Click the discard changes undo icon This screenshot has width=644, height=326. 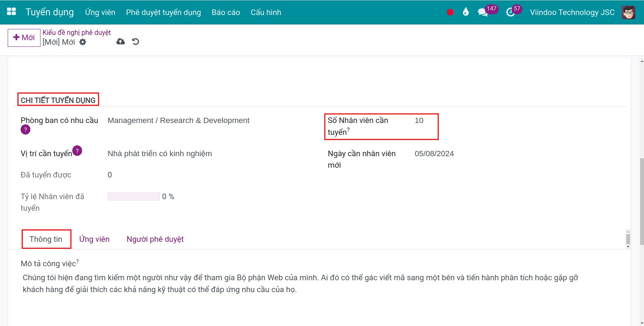136,42
